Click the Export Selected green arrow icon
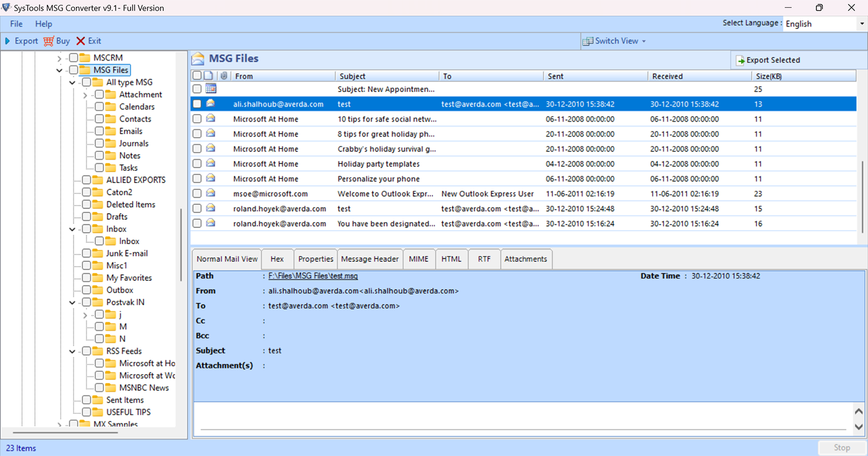The width and height of the screenshot is (868, 456). (740, 59)
